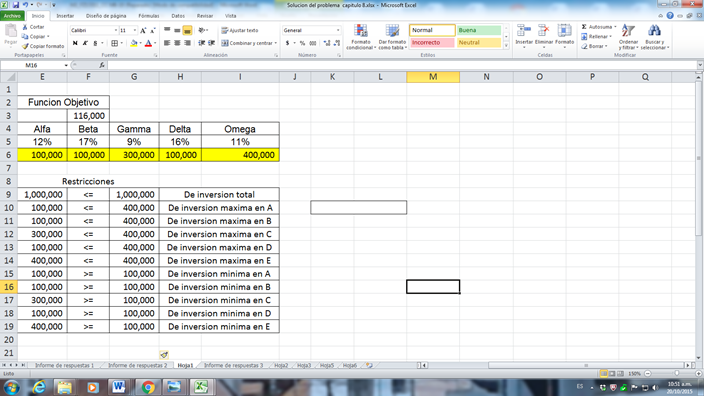Toggle bold formatting with N button

[x=75, y=43]
